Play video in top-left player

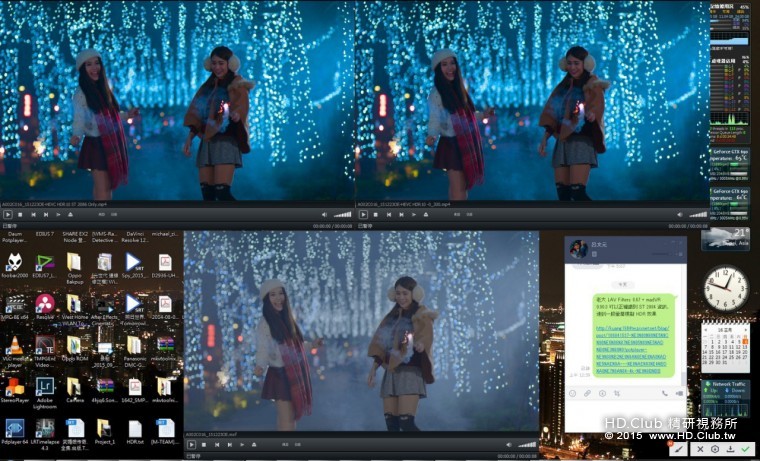tap(7, 214)
